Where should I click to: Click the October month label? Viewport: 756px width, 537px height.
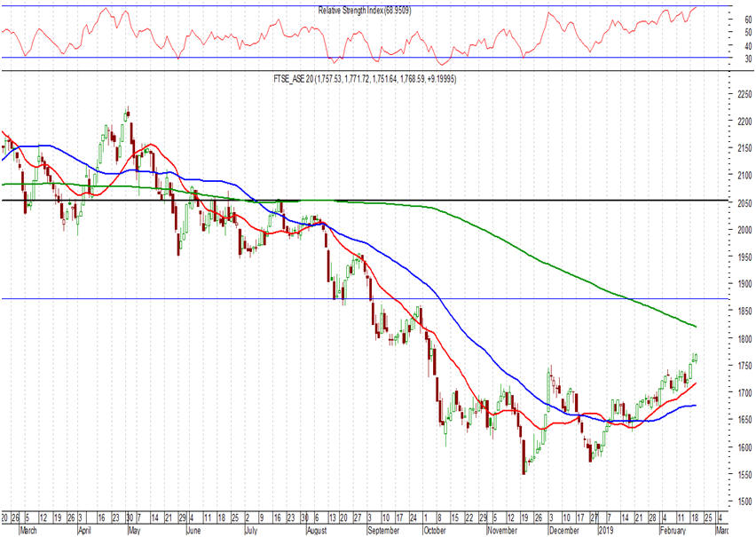point(435,530)
